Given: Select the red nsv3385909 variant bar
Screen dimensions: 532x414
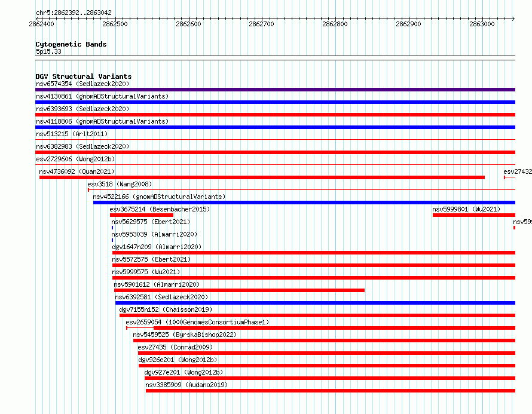Looking at the screenshot, I should (331, 391).
